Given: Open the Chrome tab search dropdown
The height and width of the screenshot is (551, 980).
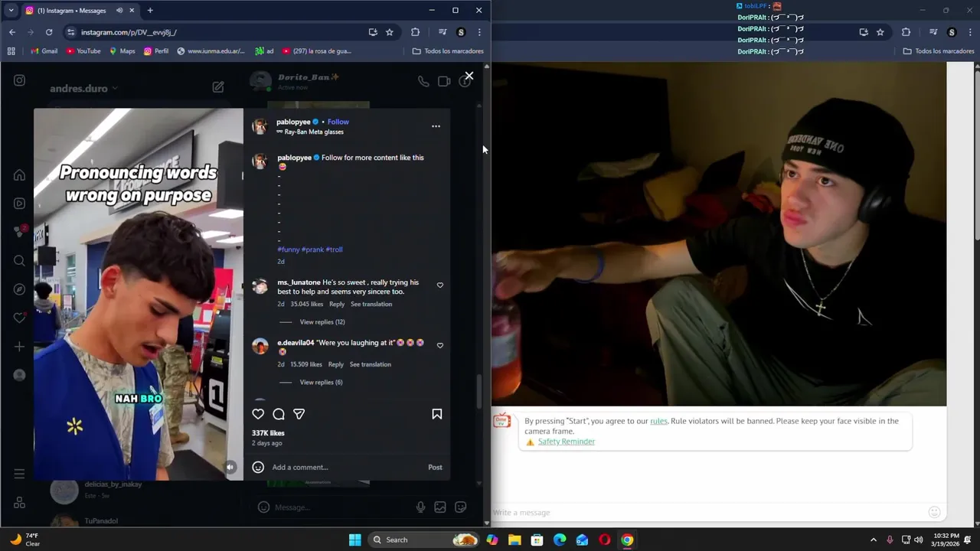Looking at the screenshot, I should pos(11,11).
